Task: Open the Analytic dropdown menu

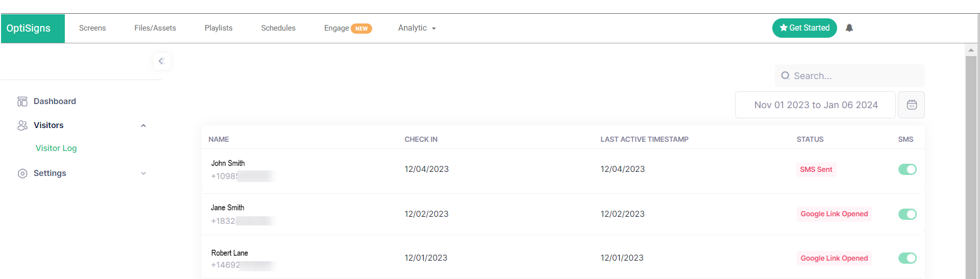Action: pos(416,28)
